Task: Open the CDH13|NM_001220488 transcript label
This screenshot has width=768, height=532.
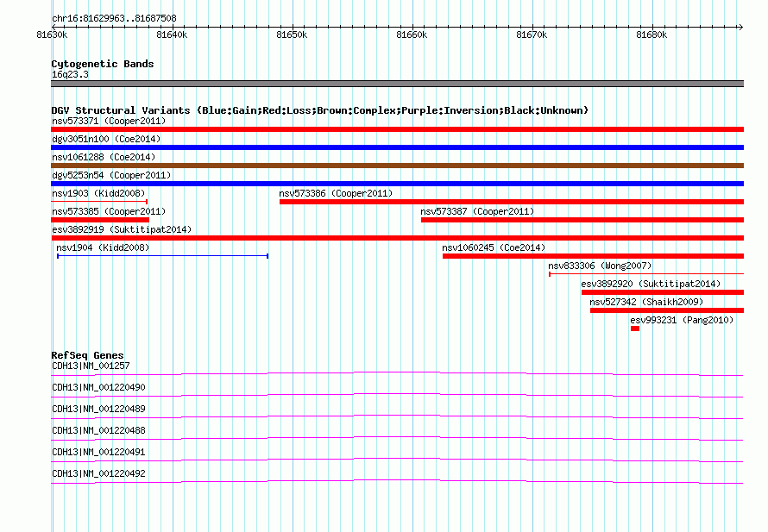Action: pyautogui.click(x=98, y=430)
